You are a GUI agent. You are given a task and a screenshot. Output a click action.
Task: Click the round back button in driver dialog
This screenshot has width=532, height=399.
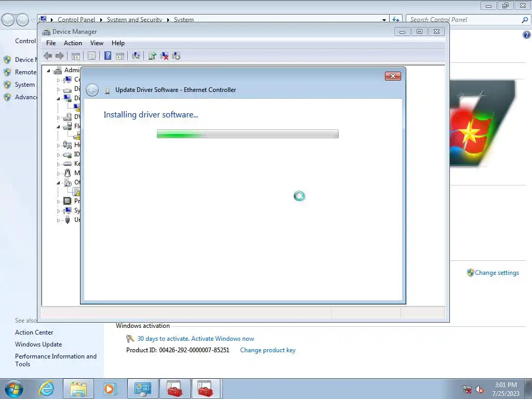(92, 90)
